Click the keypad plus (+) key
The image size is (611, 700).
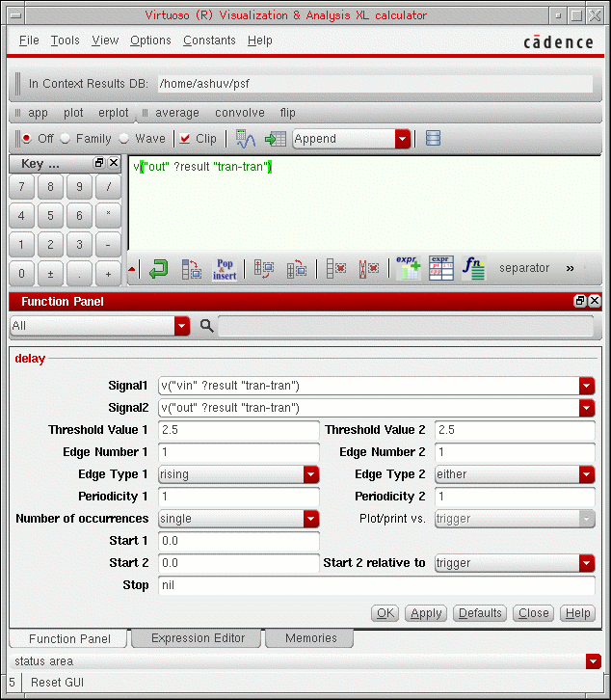(108, 274)
